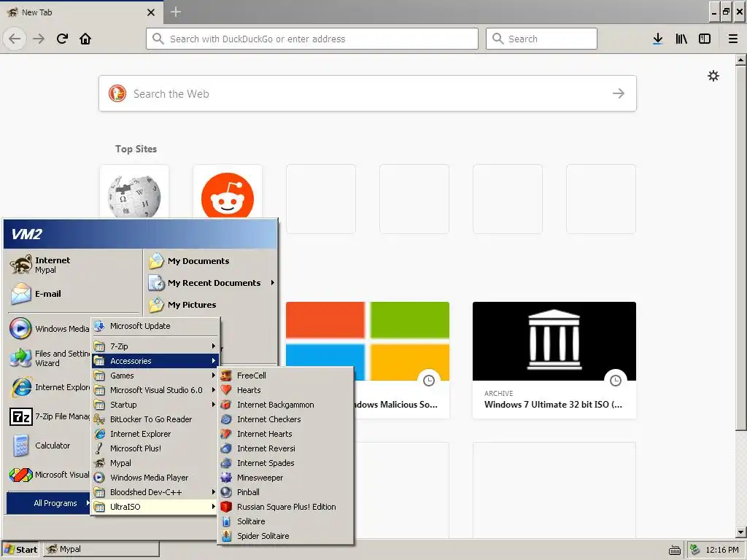747x560 pixels.
Task: Focus the toolbar Search box
Action: pos(541,39)
